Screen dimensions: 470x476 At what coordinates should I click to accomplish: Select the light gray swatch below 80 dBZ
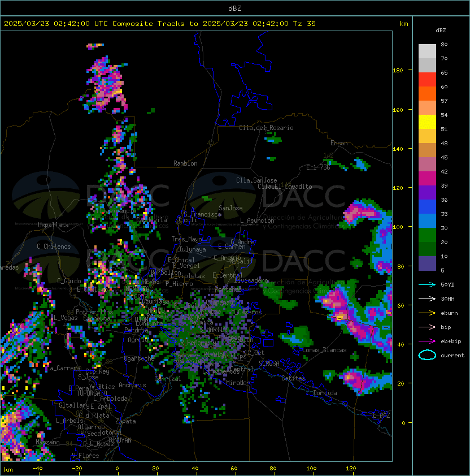427,51
